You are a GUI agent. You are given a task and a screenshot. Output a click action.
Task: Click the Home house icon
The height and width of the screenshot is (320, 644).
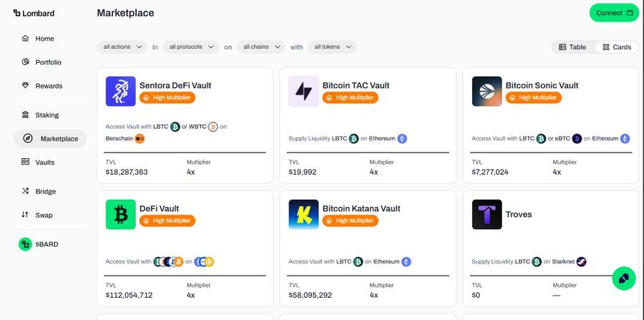click(x=26, y=38)
